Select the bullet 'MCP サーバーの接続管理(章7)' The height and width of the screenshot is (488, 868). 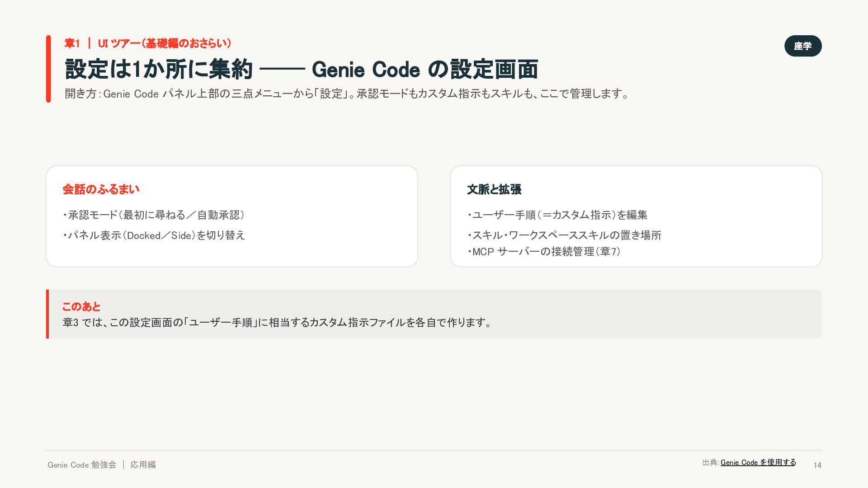point(544,252)
